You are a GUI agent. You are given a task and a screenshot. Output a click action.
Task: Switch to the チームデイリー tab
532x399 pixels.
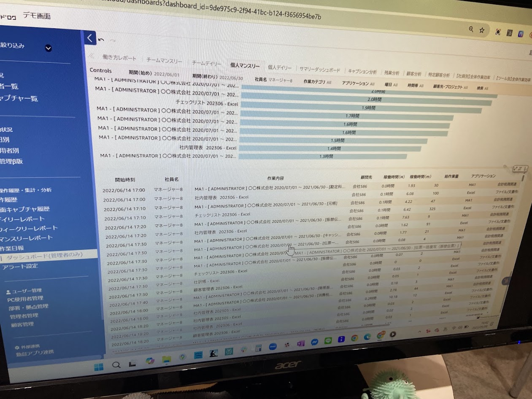coord(206,63)
